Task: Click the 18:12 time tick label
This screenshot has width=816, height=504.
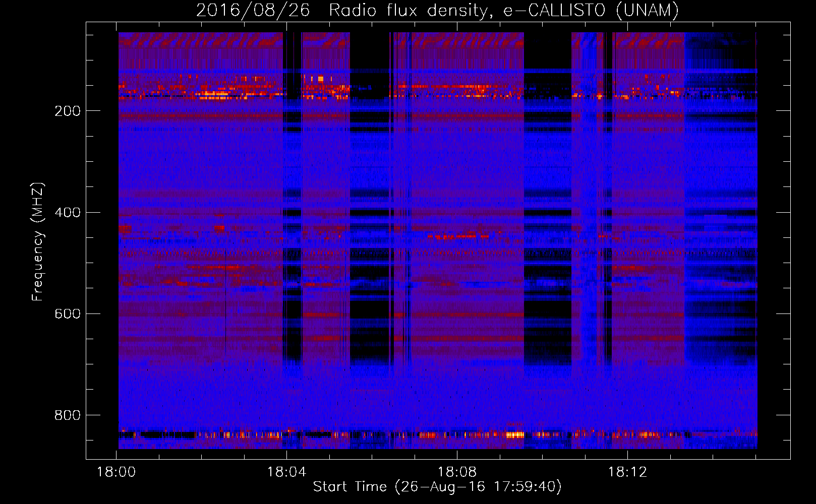Action: click(x=627, y=472)
